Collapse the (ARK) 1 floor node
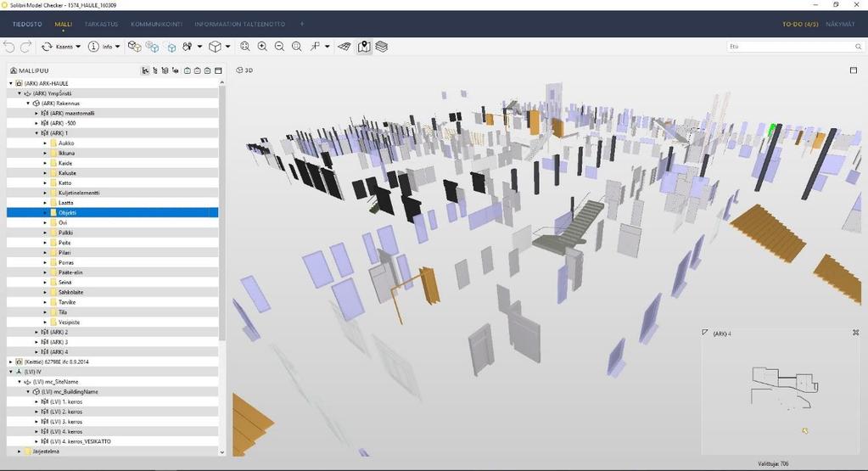This screenshot has width=868, height=471. (x=36, y=133)
